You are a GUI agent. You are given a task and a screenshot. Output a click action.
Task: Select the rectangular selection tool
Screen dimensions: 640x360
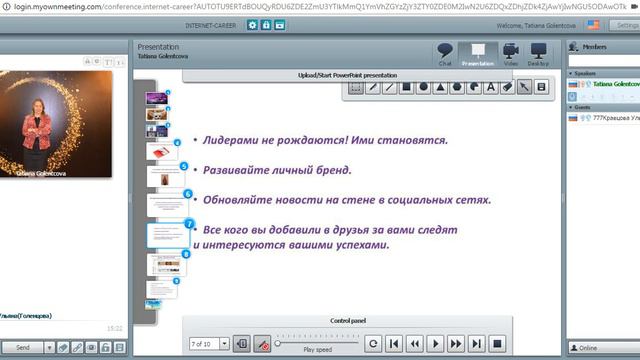point(356,87)
